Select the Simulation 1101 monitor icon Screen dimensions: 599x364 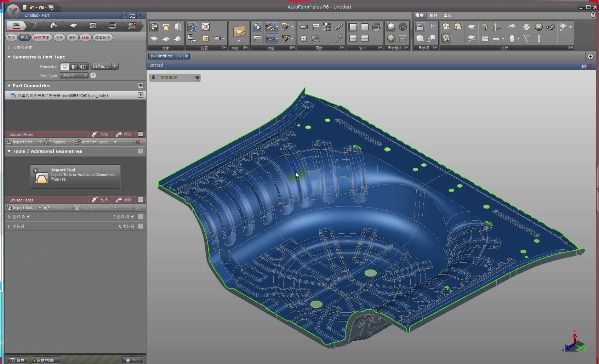[x=112, y=25]
